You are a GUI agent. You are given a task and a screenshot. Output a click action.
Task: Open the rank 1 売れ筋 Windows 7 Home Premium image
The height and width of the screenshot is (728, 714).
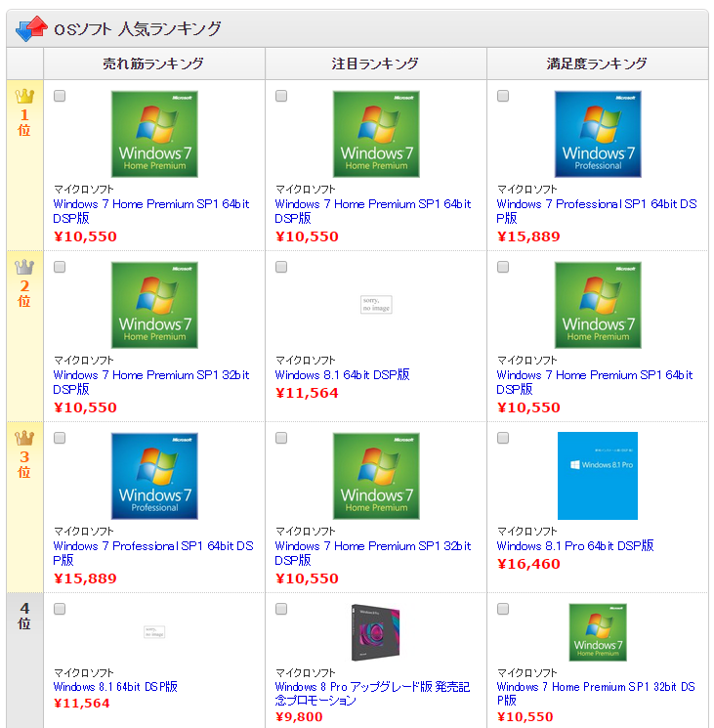pyautogui.click(x=154, y=134)
